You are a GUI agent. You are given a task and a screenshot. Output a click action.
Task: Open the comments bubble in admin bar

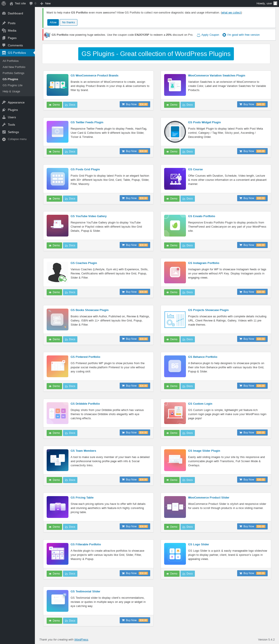pos(31,3)
